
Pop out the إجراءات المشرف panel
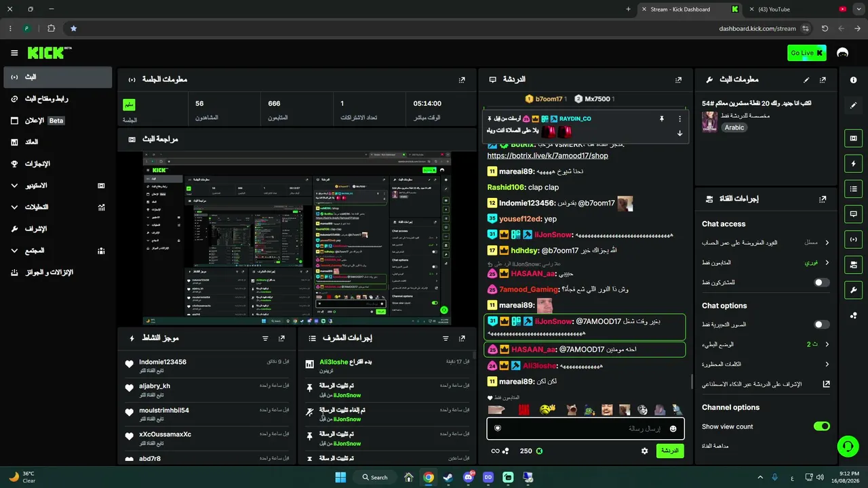[462, 338]
